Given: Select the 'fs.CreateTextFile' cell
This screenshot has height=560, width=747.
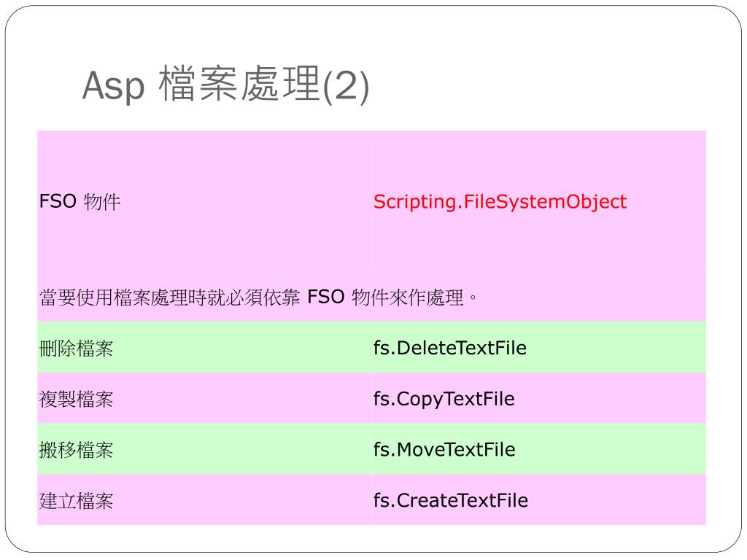Looking at the screenshot, I should click(539, 500).
